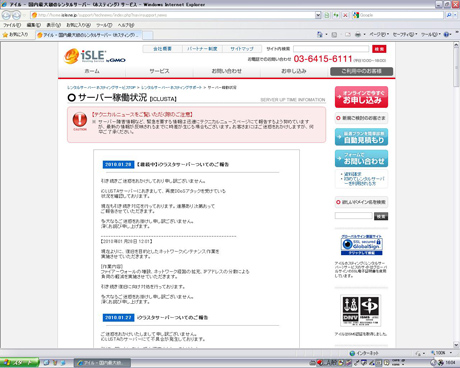Open 欲しいドメイン名を検索 sidebar heading
460x368 pixels.
tap(361, 202)
